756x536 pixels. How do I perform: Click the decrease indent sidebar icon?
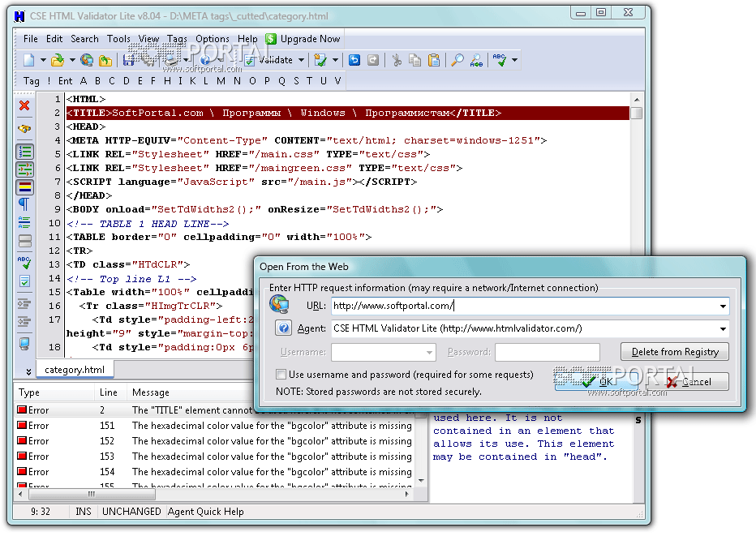click(x=24, y=321)
